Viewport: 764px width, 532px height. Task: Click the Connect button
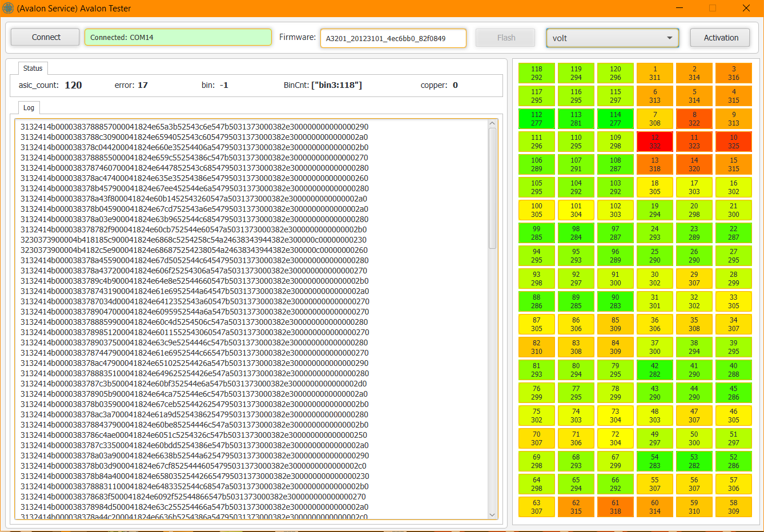pyautogui.click(x=46, y=37)
